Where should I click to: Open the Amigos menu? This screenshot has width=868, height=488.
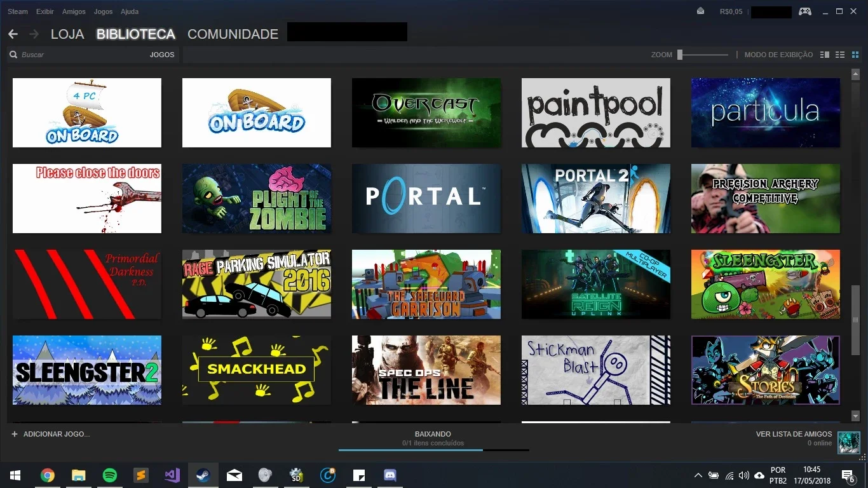pyautogui.click(x=74, y=11)
